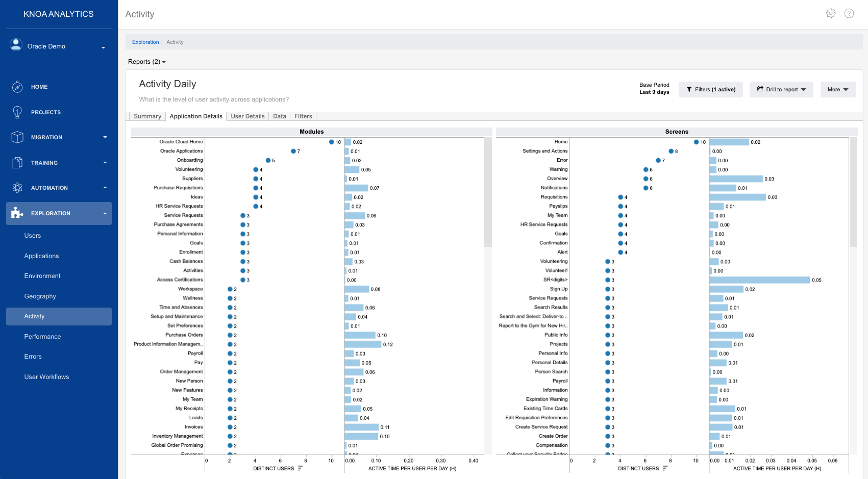Open the More dropdown

click(838, 89)
